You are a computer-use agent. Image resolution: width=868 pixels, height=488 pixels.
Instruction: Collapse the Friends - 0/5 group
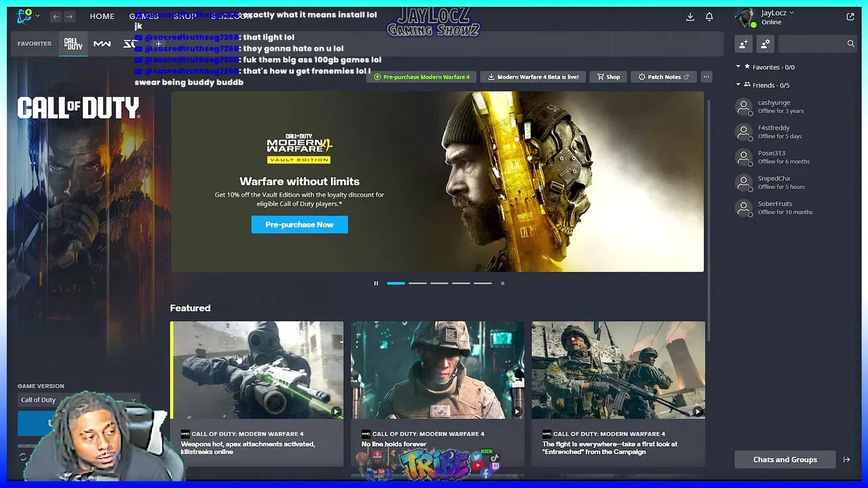pyautogui.click(x=738, y=85)
